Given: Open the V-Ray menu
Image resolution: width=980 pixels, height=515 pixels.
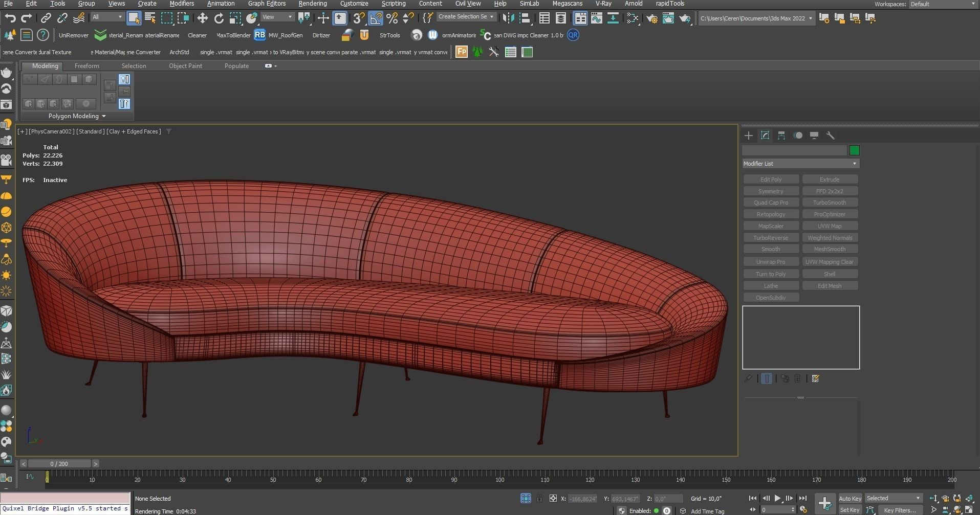Looking at the screenshot, I should pyautogui.click(x=603, y=4).
